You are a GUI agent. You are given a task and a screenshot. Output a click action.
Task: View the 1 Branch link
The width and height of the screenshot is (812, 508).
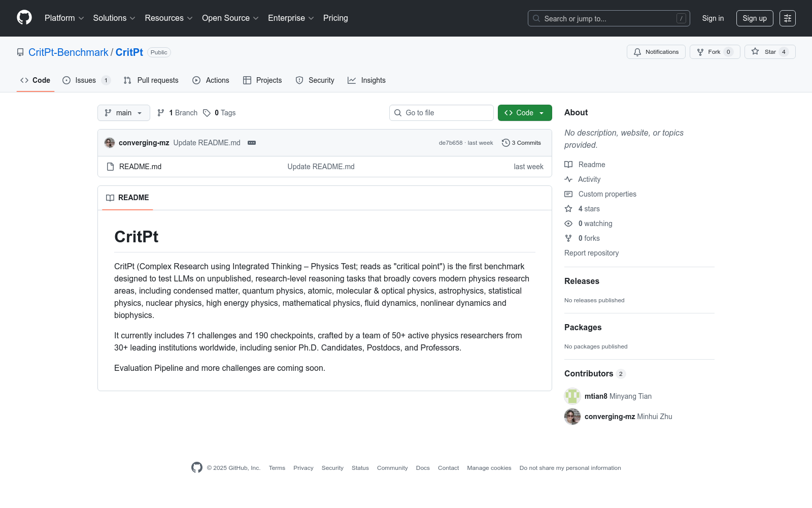pyautogui.click(x=177, y=113)
